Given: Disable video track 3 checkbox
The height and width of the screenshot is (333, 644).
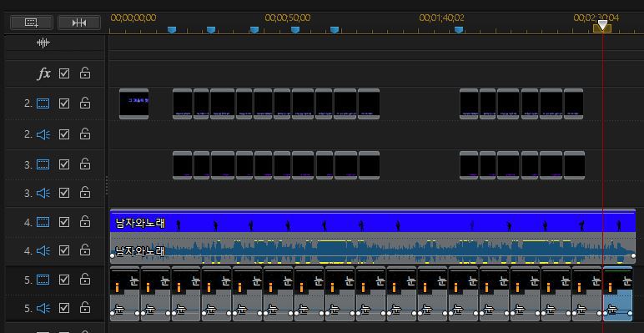Looking at the screenshot, I should click(x=64, y=164).
